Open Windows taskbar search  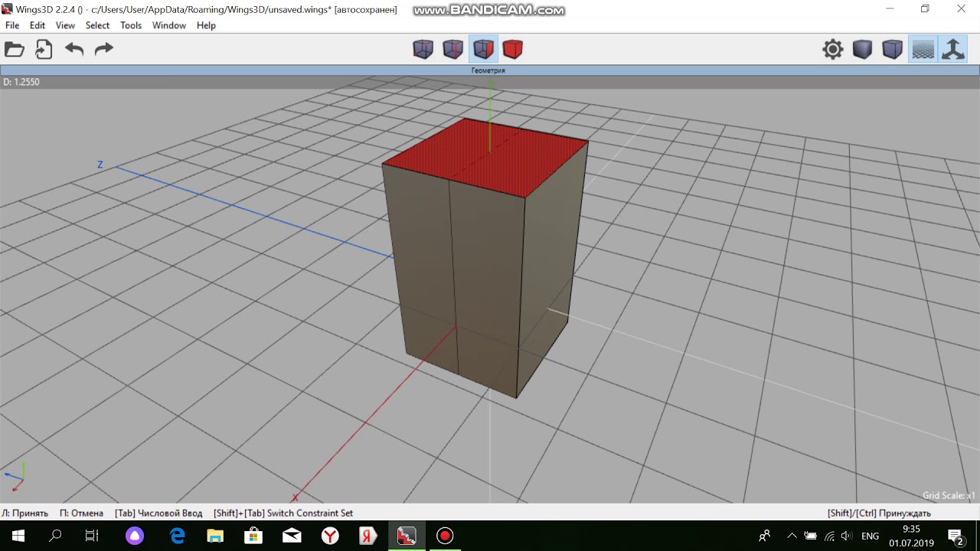[x=55, y=536]
